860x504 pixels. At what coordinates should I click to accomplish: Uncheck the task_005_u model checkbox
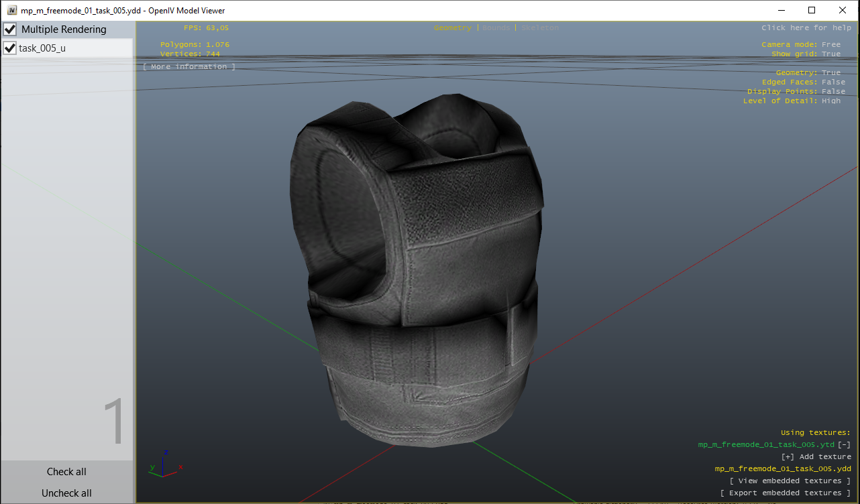click(x=9, y=48)
